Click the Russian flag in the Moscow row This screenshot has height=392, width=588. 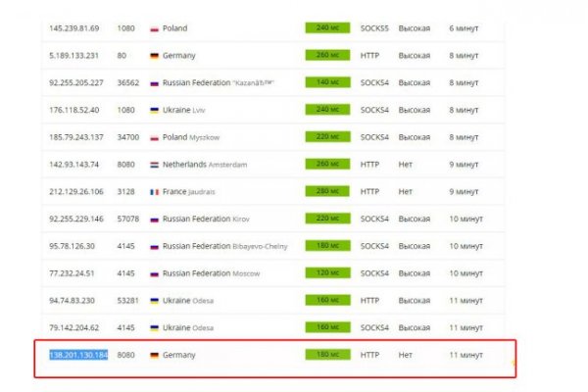(154, 274)
